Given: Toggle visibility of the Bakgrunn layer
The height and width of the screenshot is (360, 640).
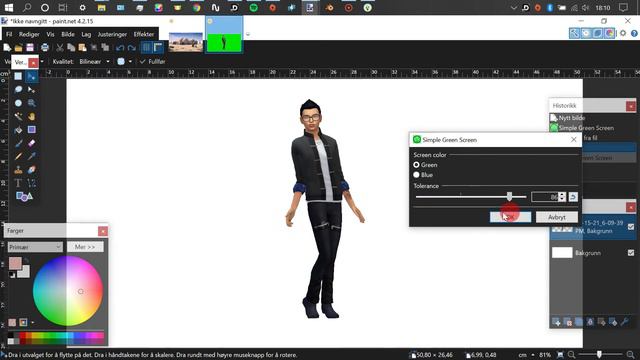Looking at the screenshot, I should click(631, 253).
